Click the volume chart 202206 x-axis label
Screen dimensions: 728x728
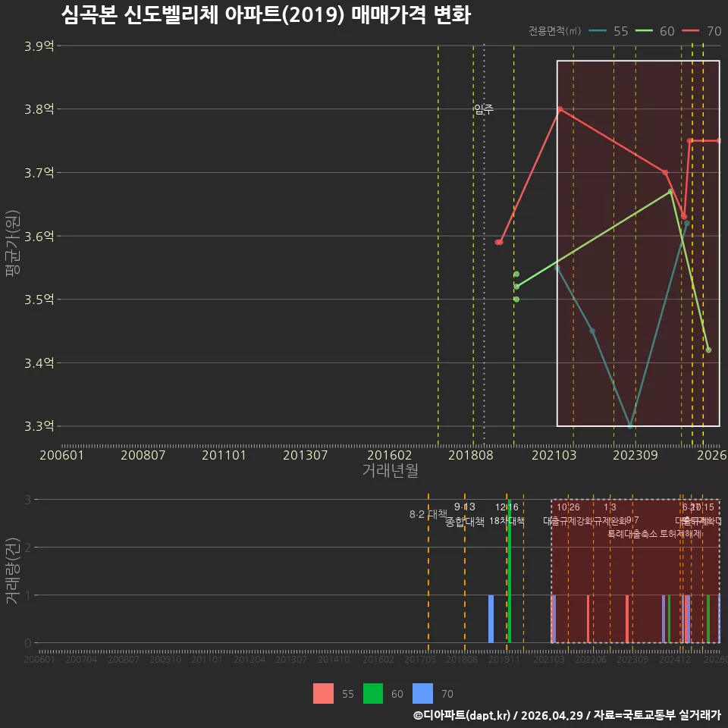[x=591, y=659]
